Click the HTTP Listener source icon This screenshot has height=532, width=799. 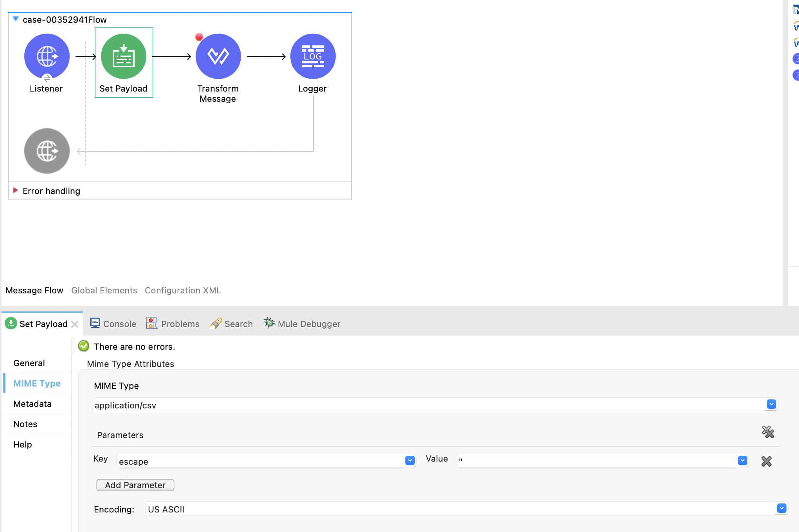coord(47,56)
